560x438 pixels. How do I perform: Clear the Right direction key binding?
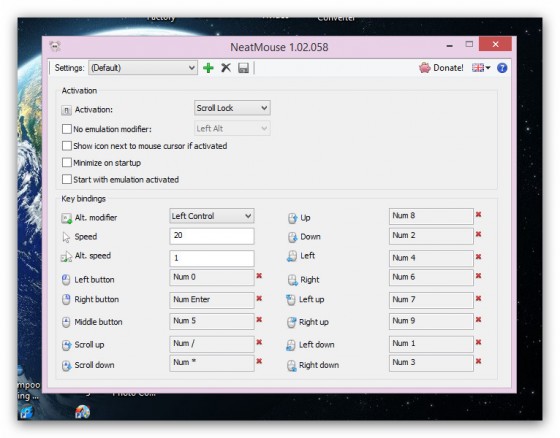[479, 276]
